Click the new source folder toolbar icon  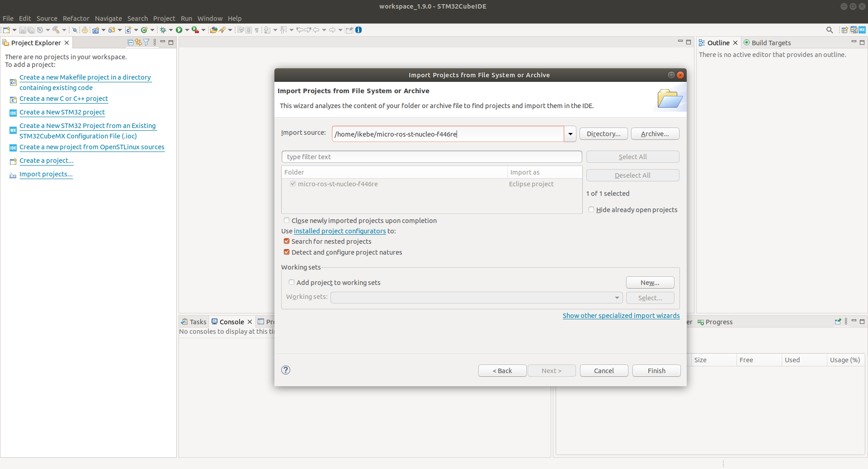112,30
